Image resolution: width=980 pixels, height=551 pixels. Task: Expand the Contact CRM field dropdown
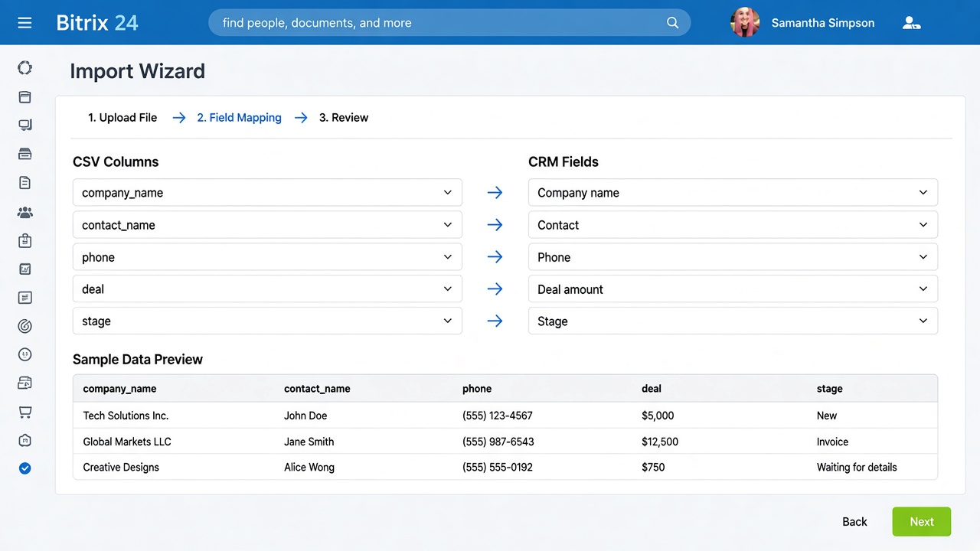(733, 225)
